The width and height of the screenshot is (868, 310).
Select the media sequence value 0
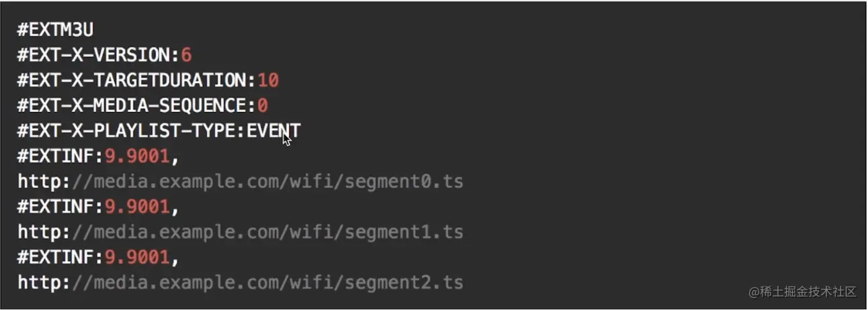(x=263, y=105)
